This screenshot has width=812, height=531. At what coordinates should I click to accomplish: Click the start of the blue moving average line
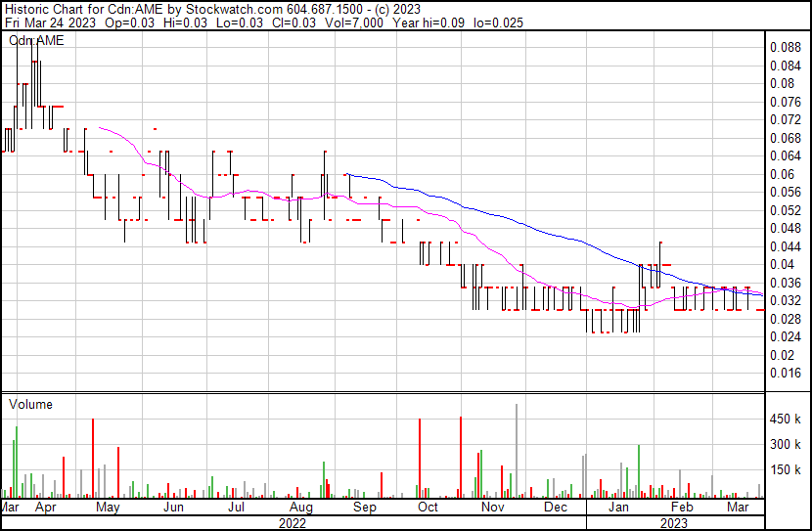(345, 174)
